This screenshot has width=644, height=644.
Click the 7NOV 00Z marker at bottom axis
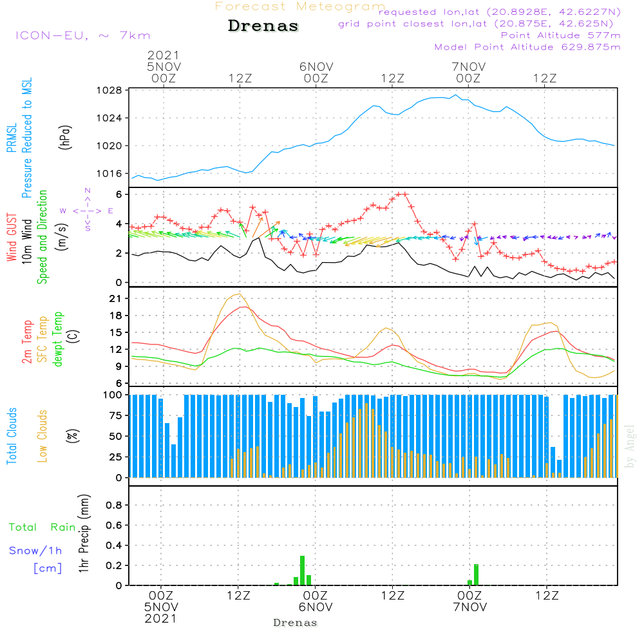(x=469, y=601)
